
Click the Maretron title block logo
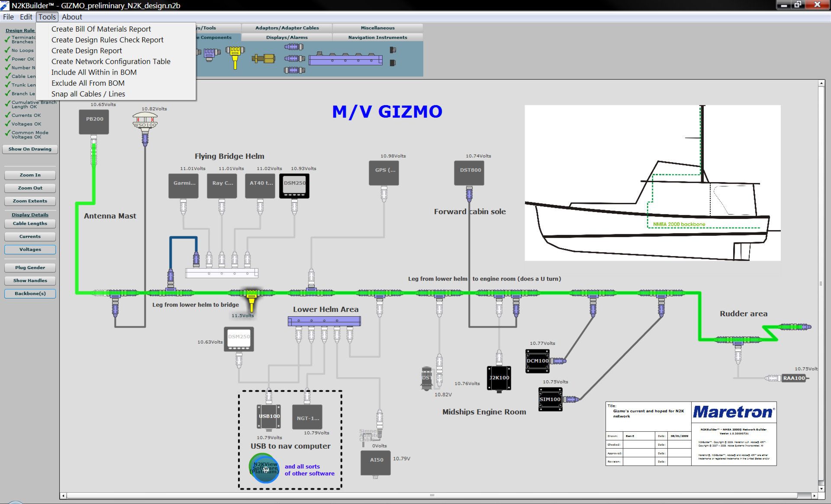(734, 412)
